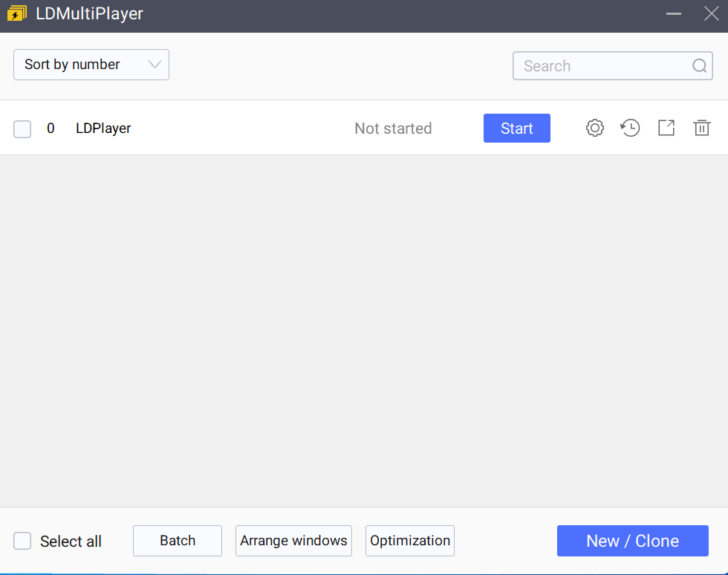Viewport: 728px width, 575px height.
Task: Close the LDMultiPlayer window
Action: point(710,13)
